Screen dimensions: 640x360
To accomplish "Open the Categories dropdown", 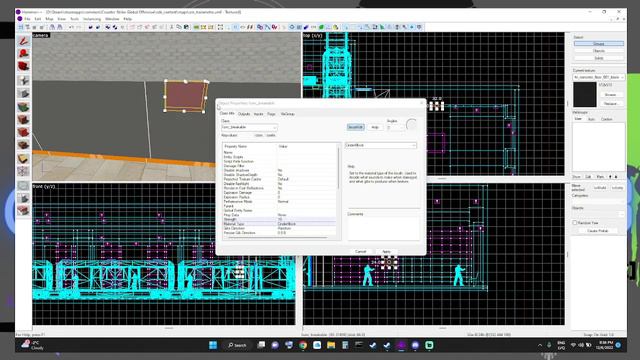I will (x=598, y=201).
